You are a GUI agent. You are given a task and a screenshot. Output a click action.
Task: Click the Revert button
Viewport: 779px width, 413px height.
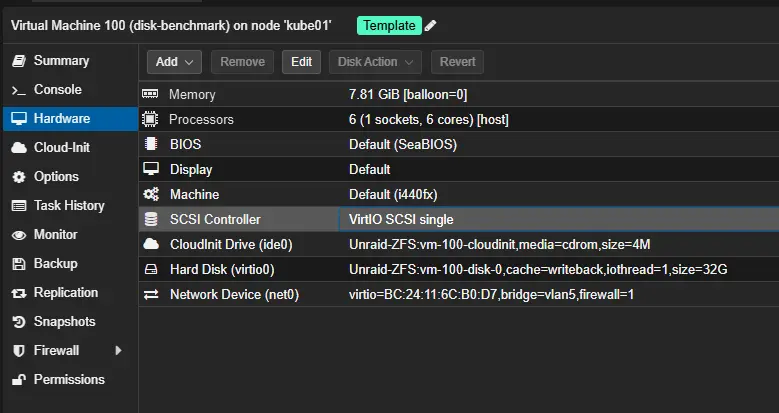458,62
